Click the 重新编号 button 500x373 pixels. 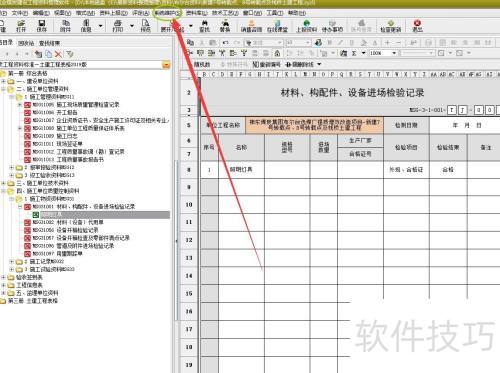point(267,64)
